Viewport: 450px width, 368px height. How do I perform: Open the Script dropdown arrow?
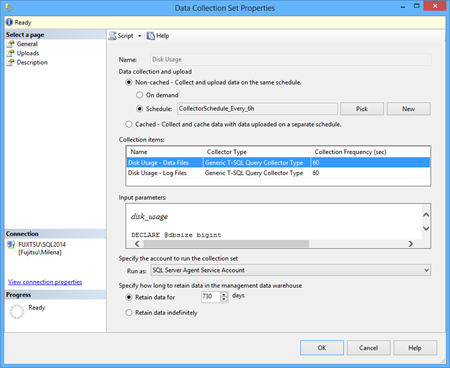(140, 36)
